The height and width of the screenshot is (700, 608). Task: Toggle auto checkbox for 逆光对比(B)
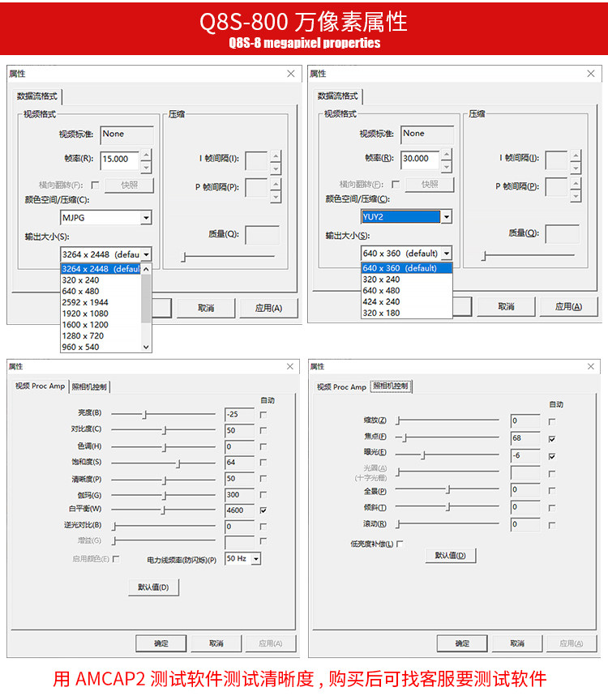263,527
